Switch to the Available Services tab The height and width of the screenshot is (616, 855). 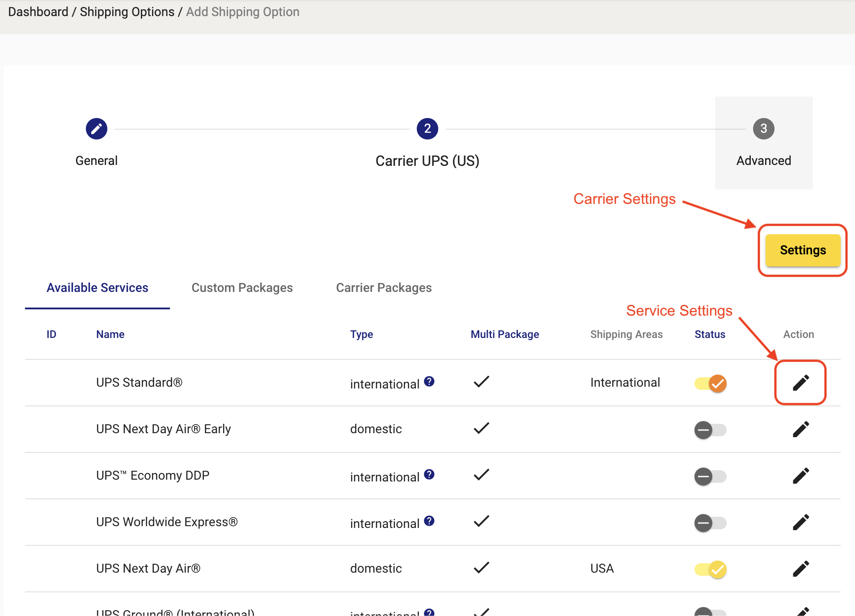97,288
